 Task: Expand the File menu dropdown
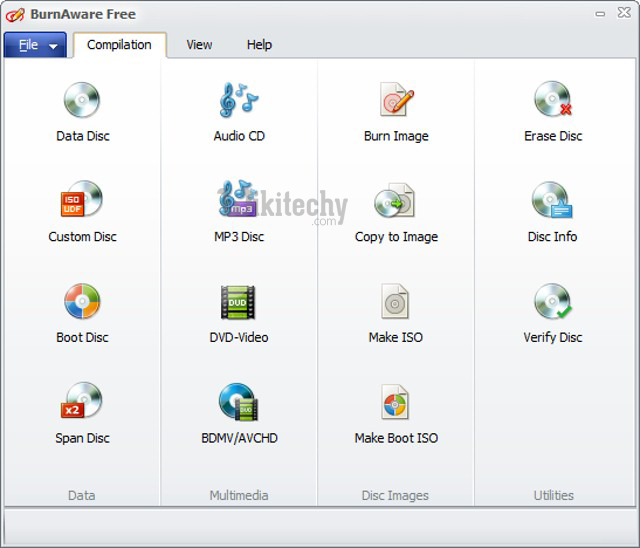[35, 45]
